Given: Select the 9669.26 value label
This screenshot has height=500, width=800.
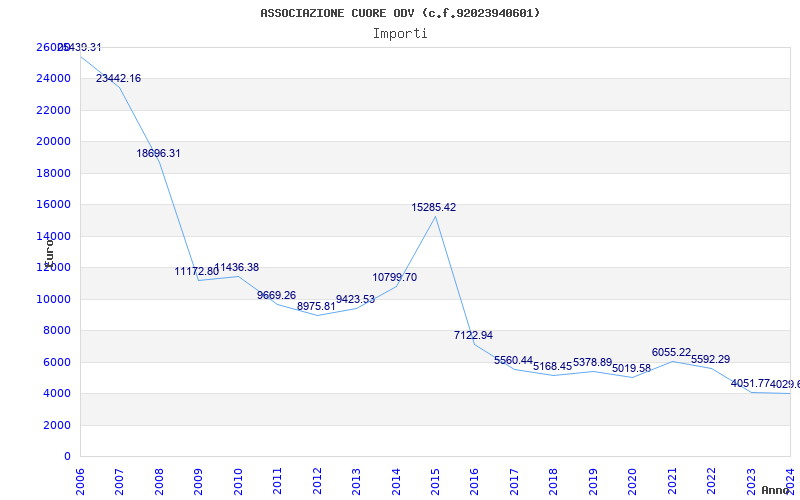Looking at the screenshot, I should tap(277, 295).
